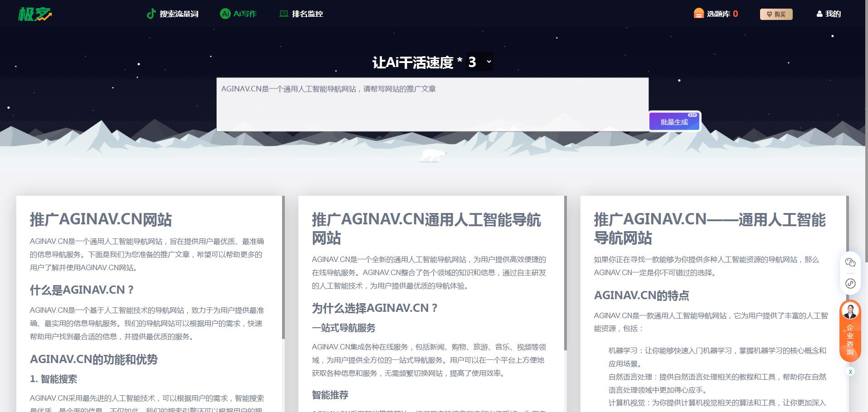Click the 推广AGINAV.CN网站 article heading

point(101,220)
